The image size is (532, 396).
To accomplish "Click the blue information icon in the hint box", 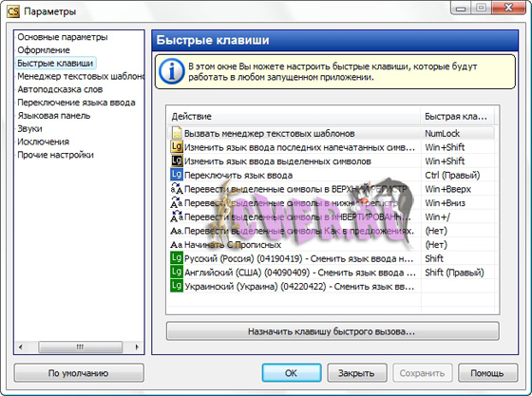I will [x=172, y=71].
